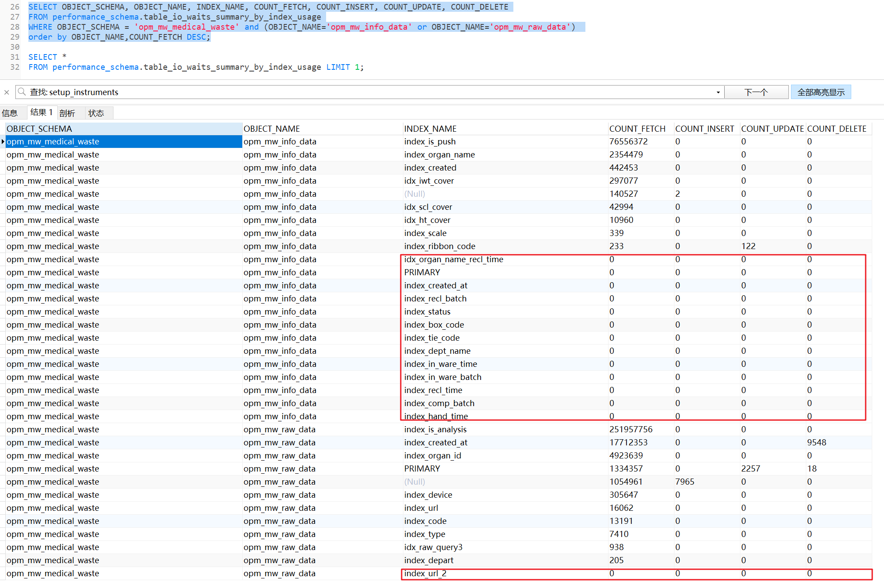The image size is (884, 588).
Task: Close the find bar with the X icon
Action: (x=7, y=92)
